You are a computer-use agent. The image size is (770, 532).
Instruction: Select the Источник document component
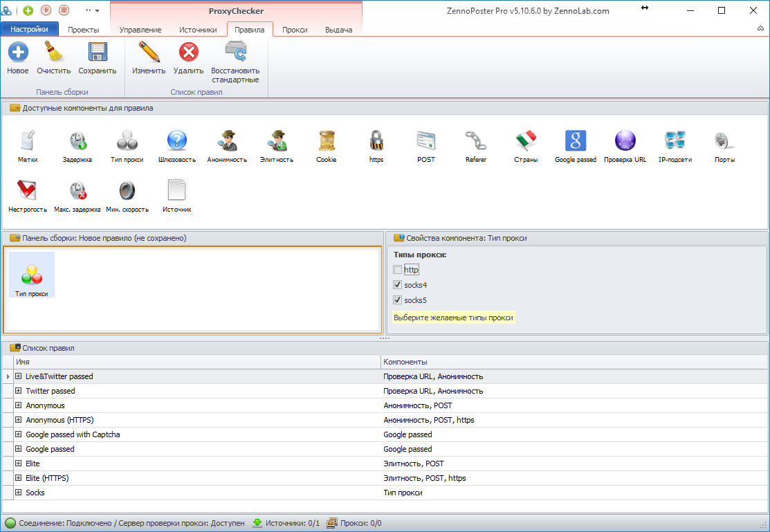[x=177, y=191]
